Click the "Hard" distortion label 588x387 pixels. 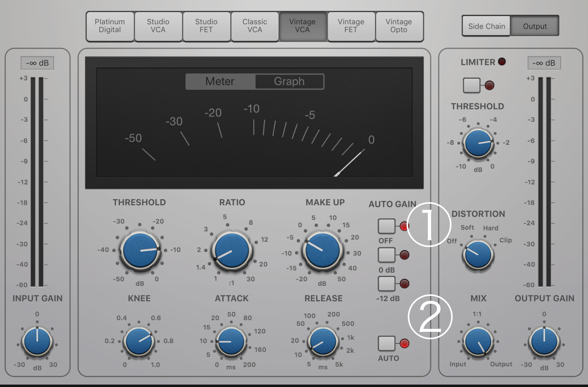click(491, 228)
